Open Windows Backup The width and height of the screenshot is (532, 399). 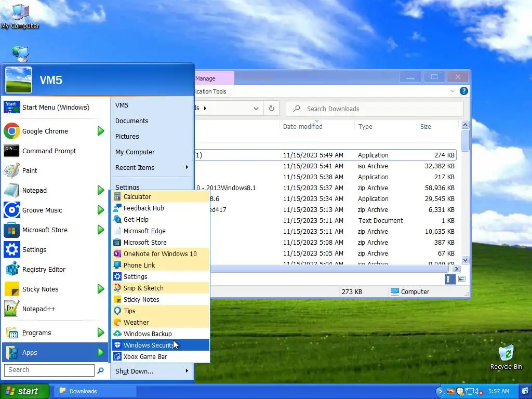point(161,334)
